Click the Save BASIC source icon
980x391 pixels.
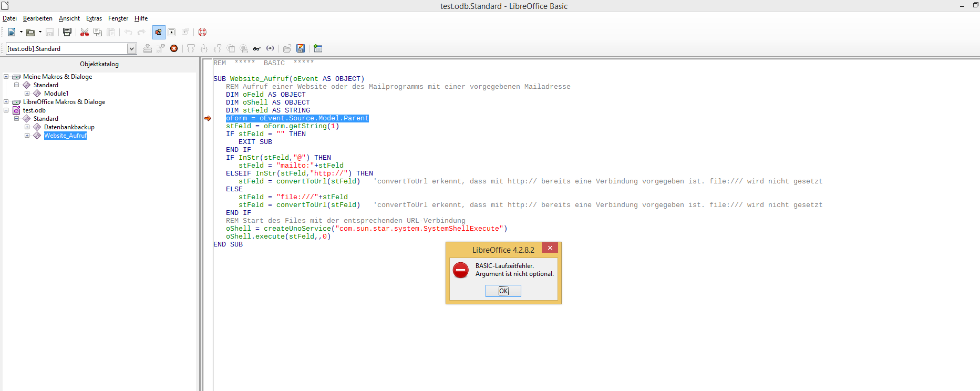[301, 48]
